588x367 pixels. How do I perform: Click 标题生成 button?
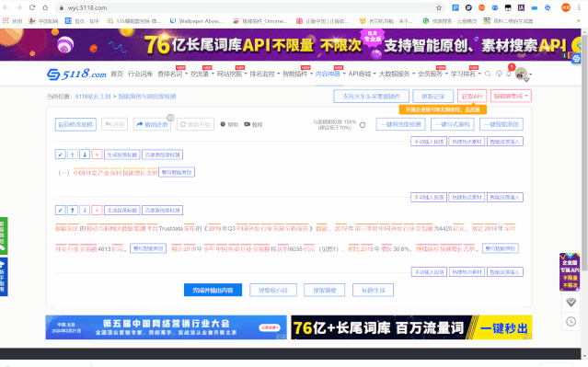pos(373,290)
